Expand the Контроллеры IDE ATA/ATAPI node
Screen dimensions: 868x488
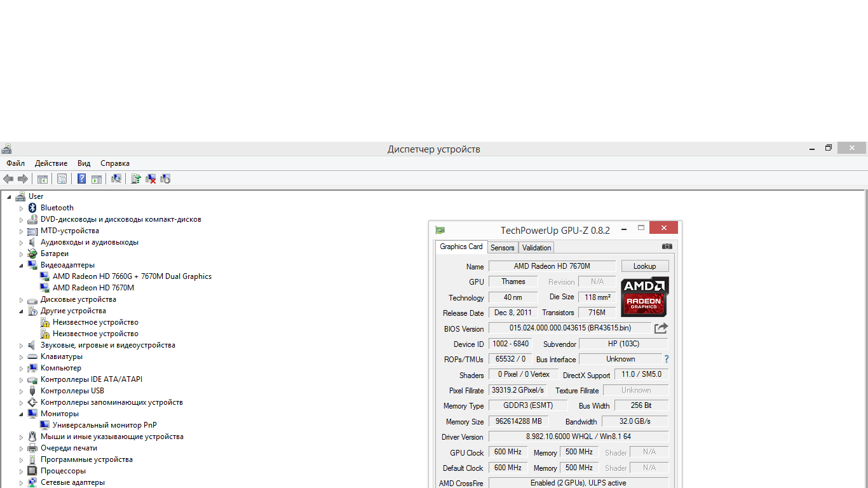21,380
